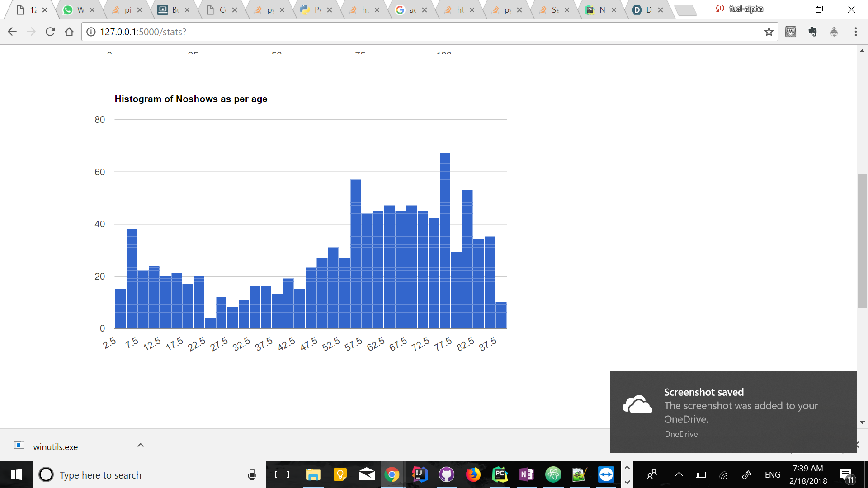Open PyCharm from the taskbar
The image size is (868, 488).
point(500,474)
